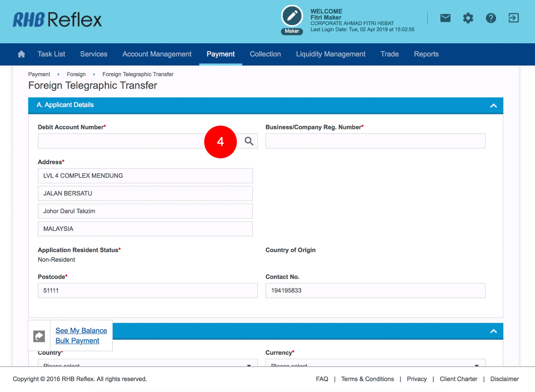Click the Maker profile pencil icon
This screenshot has height=392, width=535.
tap(292, 16)
